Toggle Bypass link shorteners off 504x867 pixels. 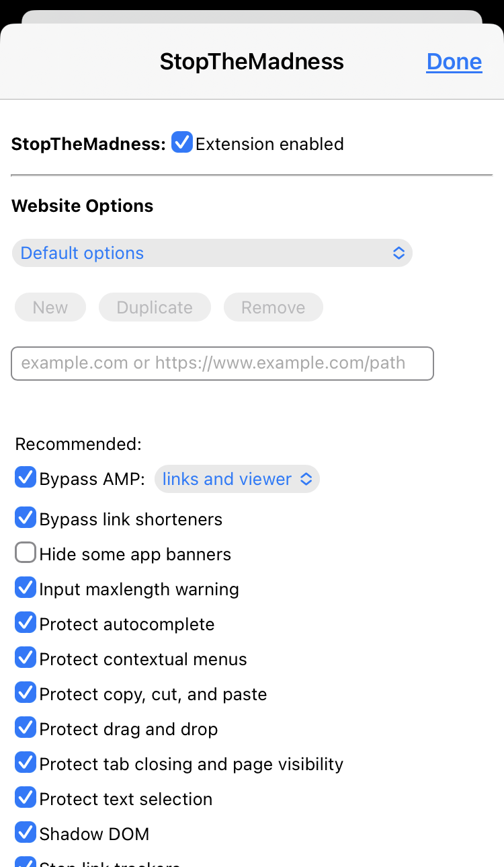26,518
